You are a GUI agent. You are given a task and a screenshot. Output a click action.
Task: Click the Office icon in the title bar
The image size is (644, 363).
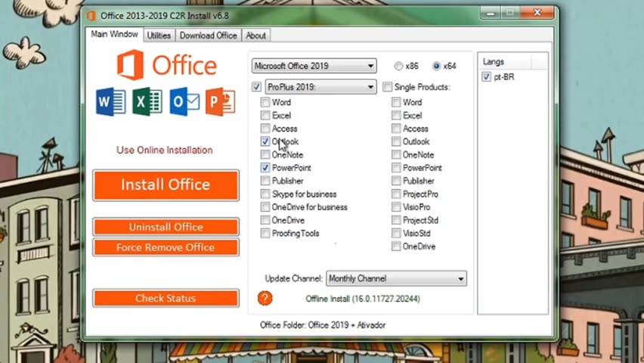tap(91, 16)
